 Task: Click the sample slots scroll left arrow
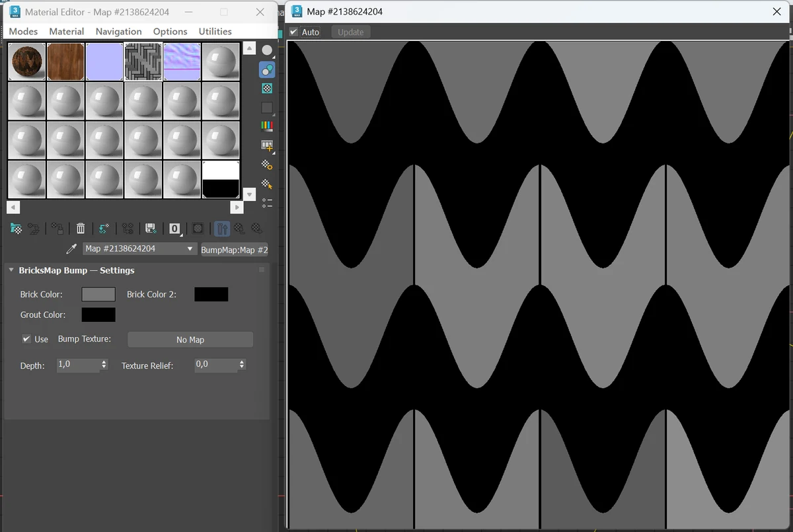point(13,208)
